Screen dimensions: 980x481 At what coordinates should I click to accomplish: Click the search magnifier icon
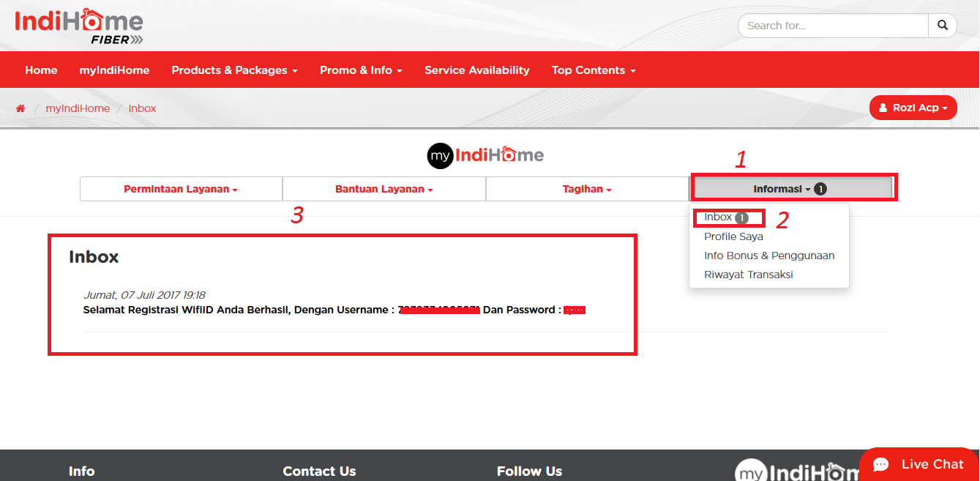point(943,25)
